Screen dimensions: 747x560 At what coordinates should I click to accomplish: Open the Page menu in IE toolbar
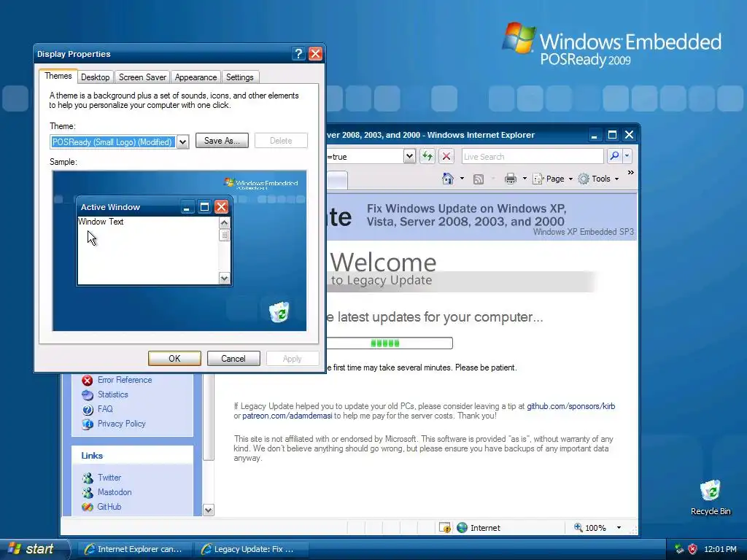pos(552,179)
